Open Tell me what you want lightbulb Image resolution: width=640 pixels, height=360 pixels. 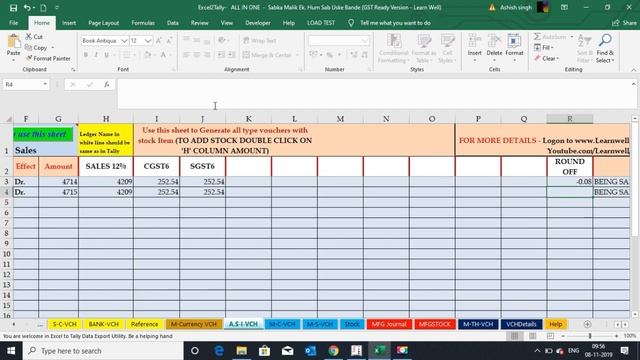coord(351,23)
